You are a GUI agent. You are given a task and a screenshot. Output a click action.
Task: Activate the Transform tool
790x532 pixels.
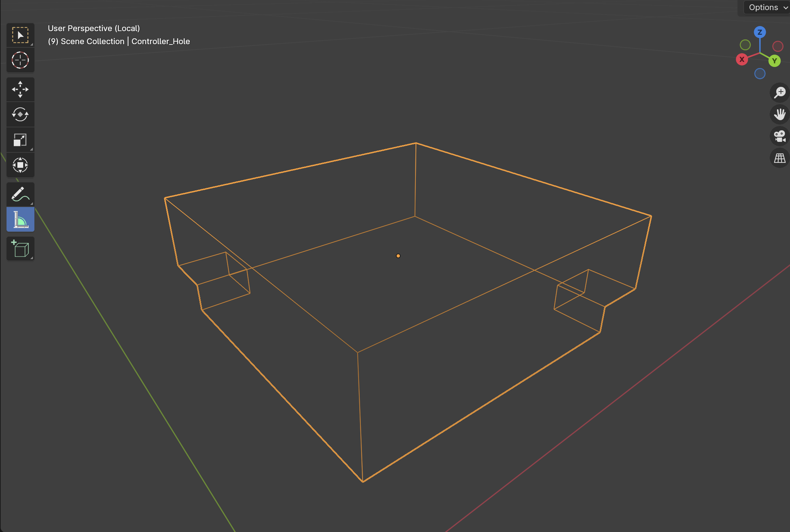20,165
